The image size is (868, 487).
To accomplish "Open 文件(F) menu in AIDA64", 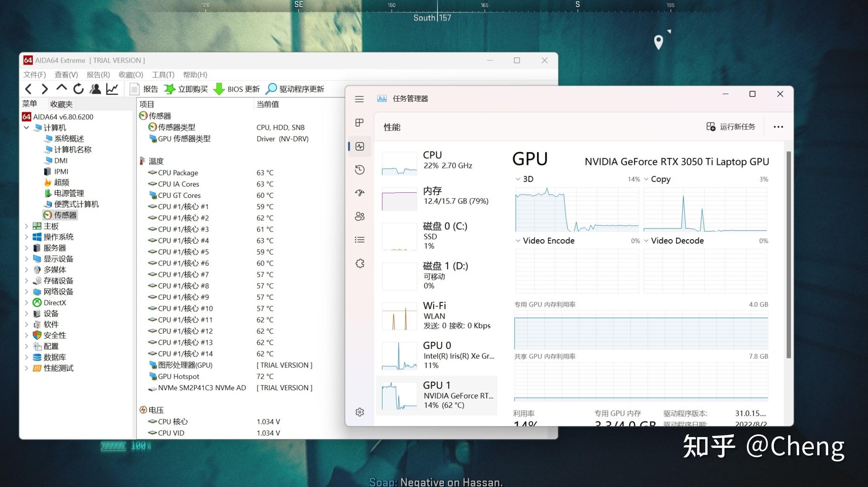I will [34, 74].
